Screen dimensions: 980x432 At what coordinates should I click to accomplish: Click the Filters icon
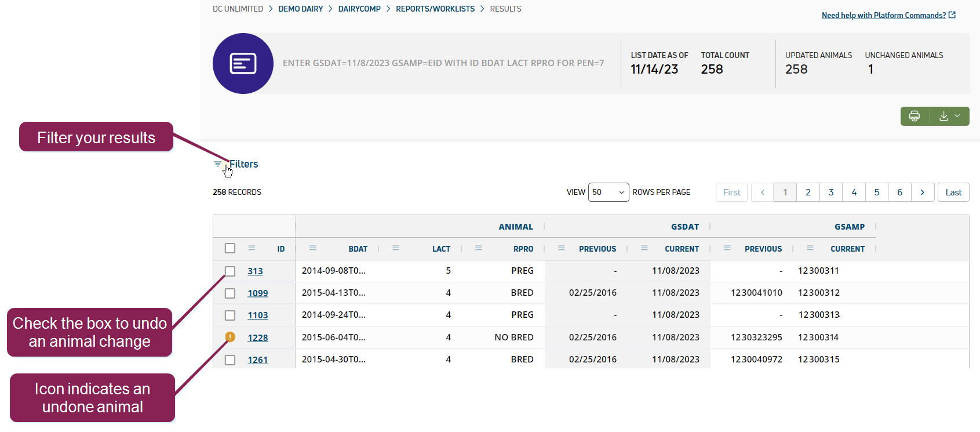point(217,164)
